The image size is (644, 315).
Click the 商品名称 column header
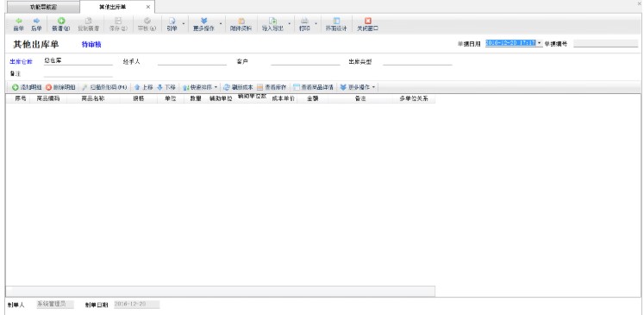click(93, 99)
